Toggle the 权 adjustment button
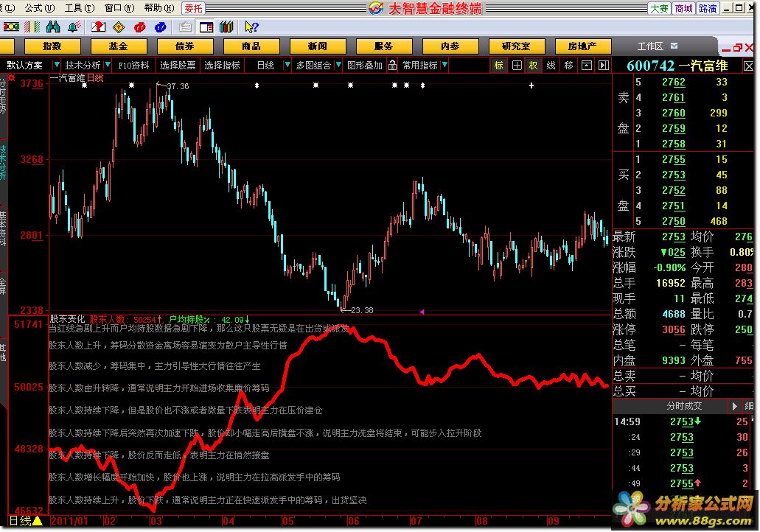The height and width of the screenshot is (532, 760). (x=533, y=65)
